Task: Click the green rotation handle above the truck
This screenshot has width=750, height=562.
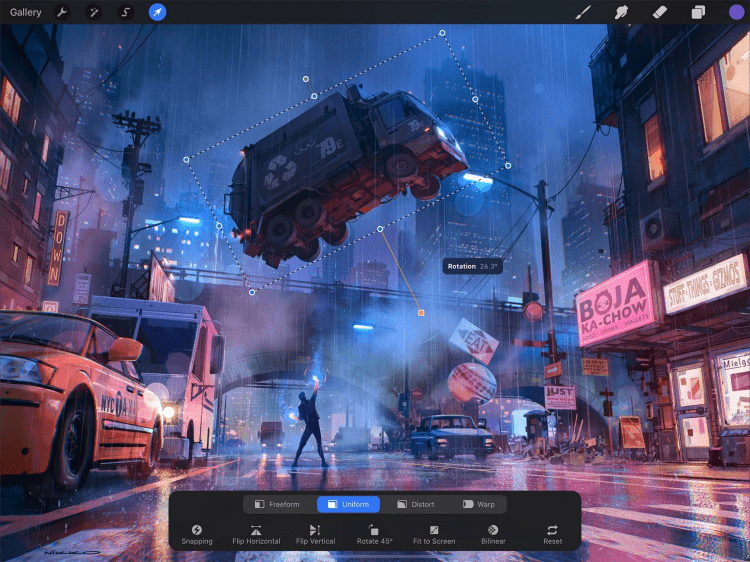Action: (306, 79)
